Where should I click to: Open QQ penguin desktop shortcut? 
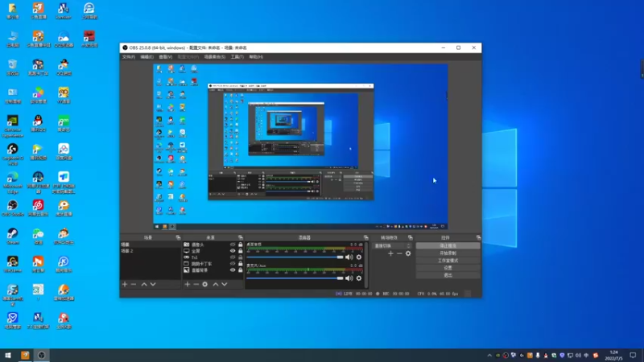click(38, 123)
